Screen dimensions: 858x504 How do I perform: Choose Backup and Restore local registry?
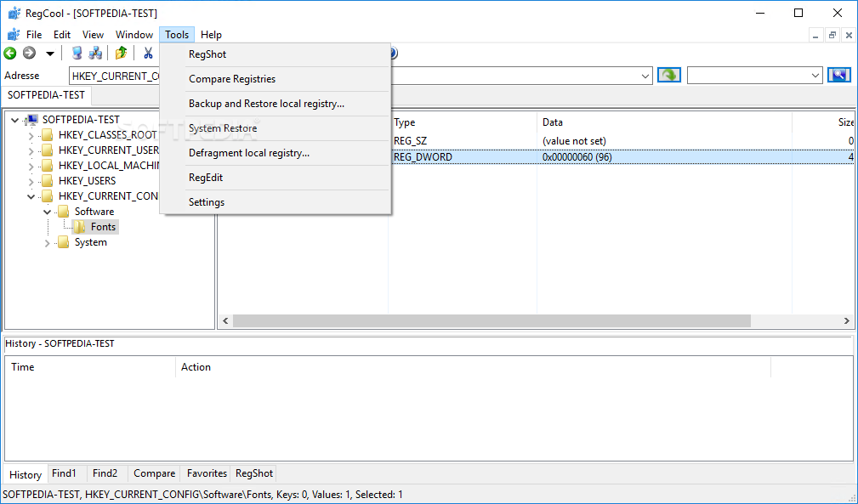click(276, 104)
